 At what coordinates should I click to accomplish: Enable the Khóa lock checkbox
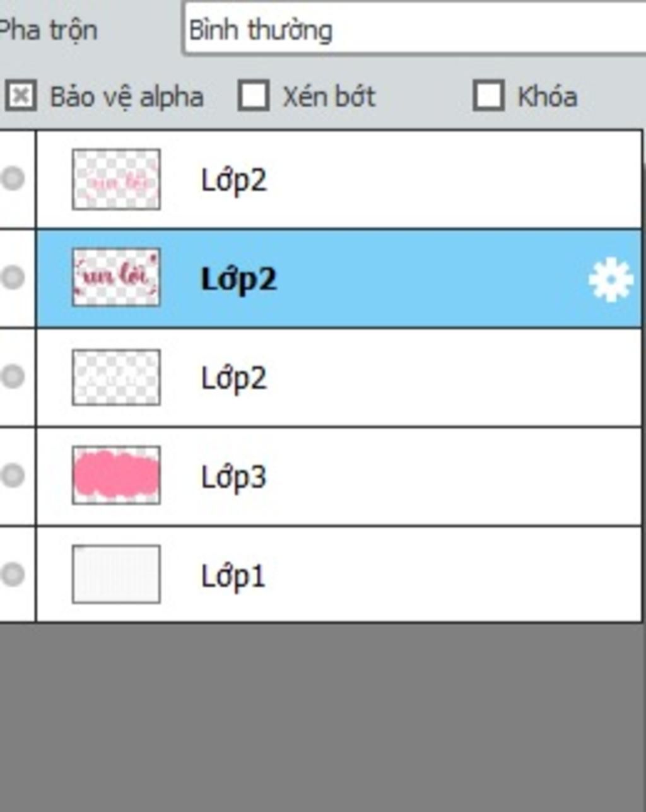point(489,96)
